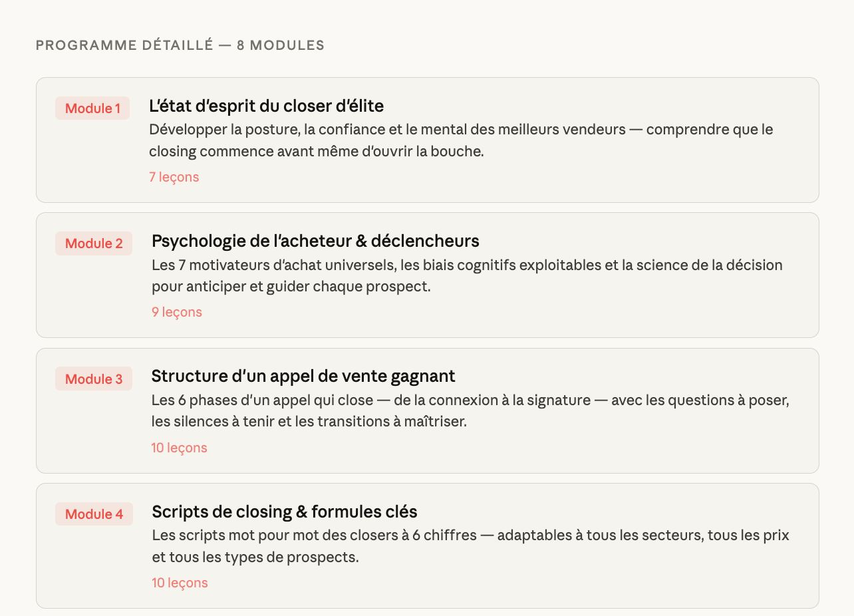Click the Module 4 badge
This screenshot has width=854, height=616.
[94, 514]
